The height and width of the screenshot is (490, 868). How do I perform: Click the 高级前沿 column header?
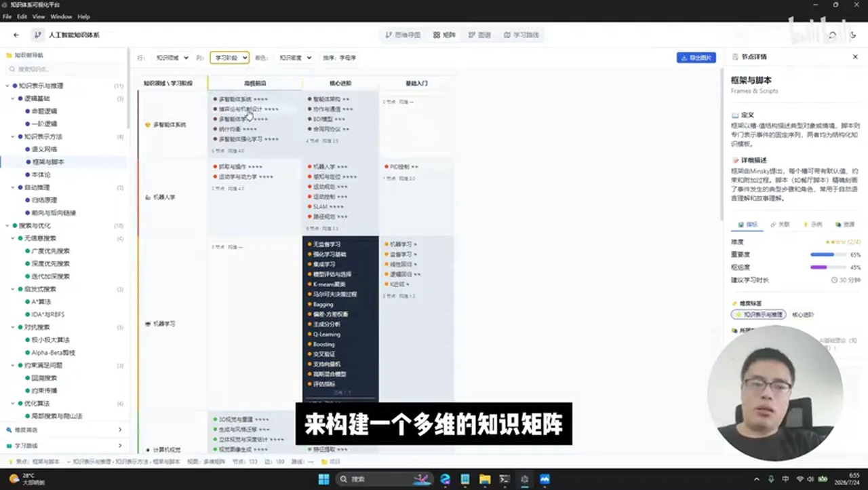click(255, 83)
